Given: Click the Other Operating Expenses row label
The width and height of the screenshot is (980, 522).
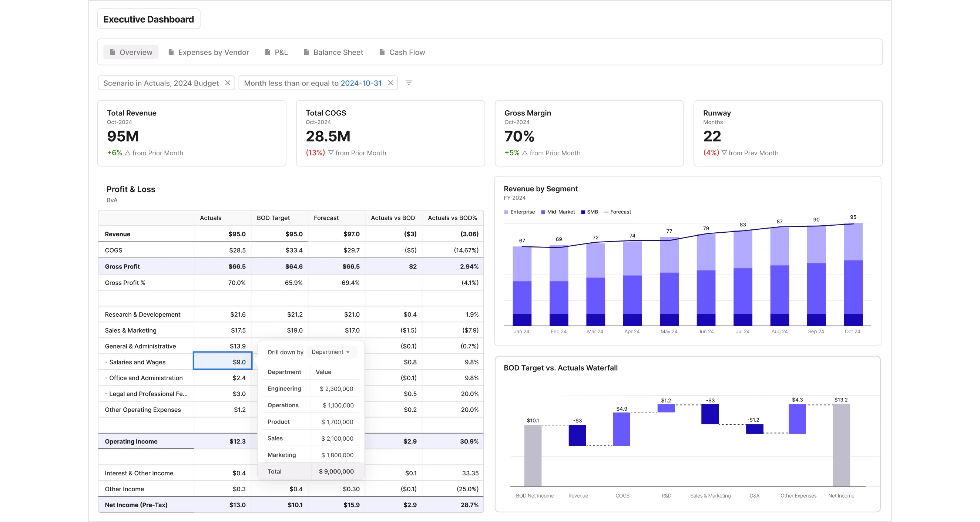Looking at the screenshot, I should coord(142,410).
